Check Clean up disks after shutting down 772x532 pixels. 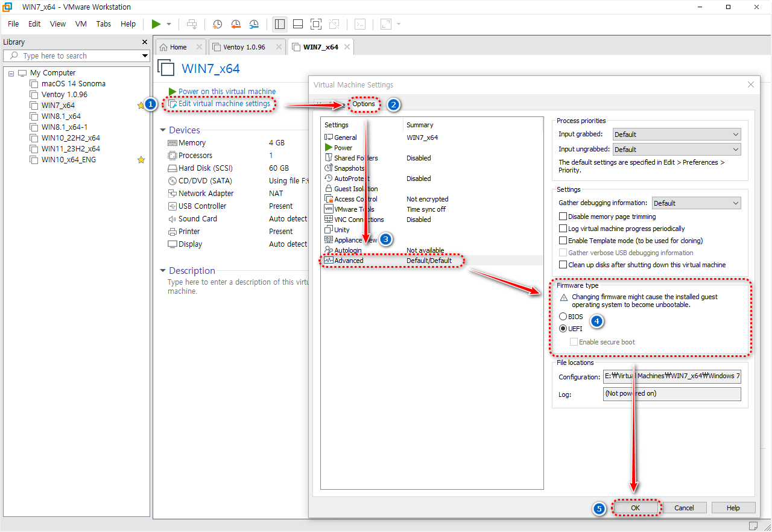pos(563,265)
